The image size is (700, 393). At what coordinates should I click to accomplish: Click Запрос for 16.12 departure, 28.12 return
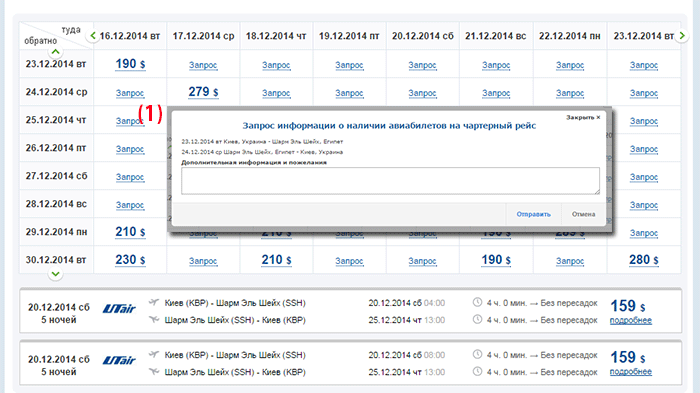[x=130, y=205]
